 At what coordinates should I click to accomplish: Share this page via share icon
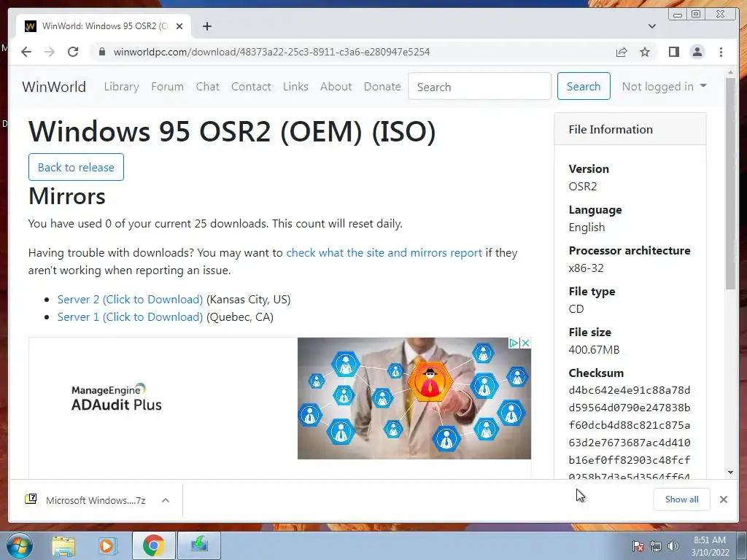[622, 52]
